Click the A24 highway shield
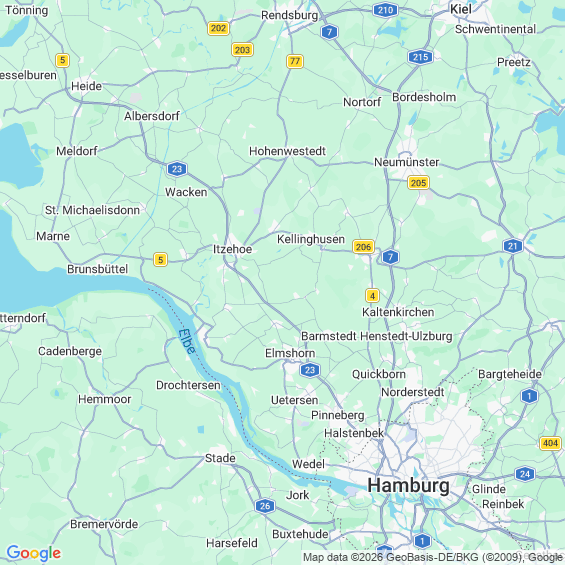The width and height of the screenshot is (565, 565). click(x=525, y=474)
